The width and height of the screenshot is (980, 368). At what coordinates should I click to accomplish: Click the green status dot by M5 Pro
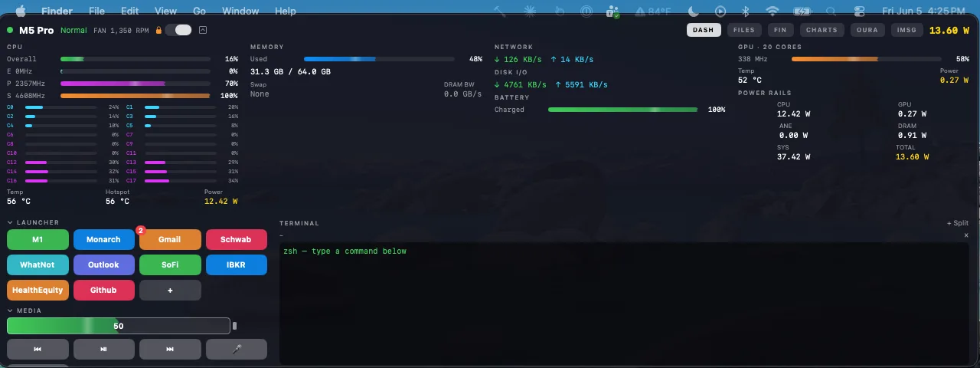(x=10, y=30)
